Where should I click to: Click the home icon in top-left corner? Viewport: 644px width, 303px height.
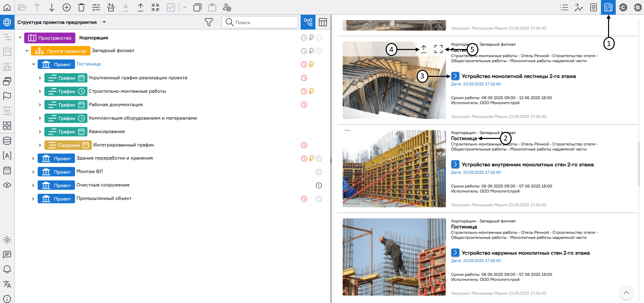(x=7, y=7)
